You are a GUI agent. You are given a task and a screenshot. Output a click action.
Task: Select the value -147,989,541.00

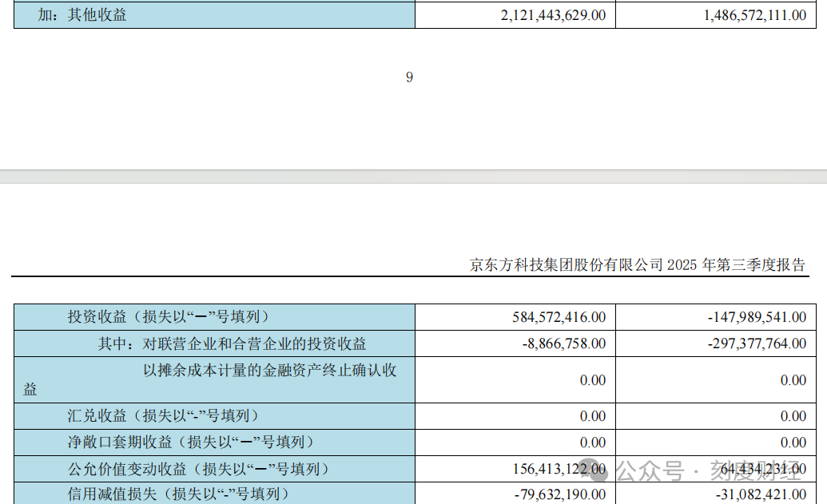(757, 318)
